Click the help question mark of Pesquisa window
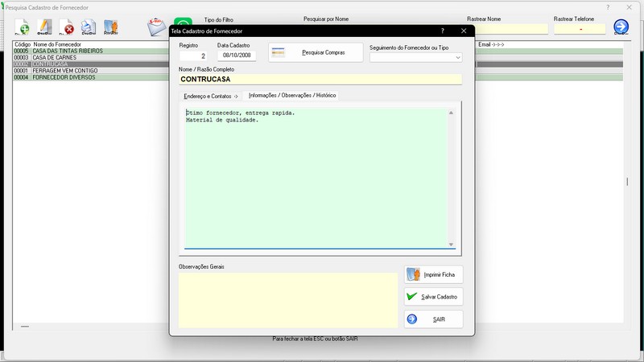This screenshot has height=362, width=644. pyautogui.click(x=608, y=7)
